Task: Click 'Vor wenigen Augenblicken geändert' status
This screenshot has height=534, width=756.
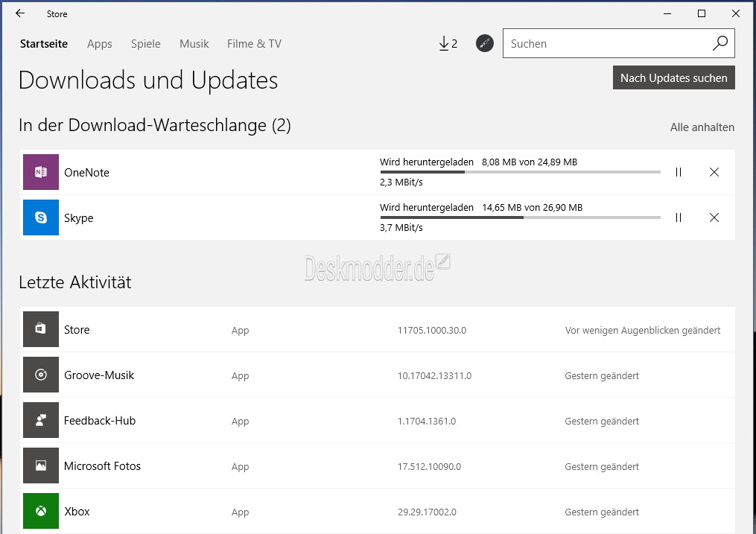Action: (x=643, y=330)
